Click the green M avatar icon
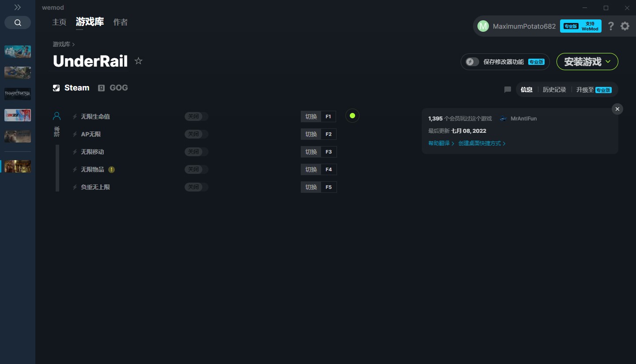This screenshot has height=364, width=636. (483, 26)
